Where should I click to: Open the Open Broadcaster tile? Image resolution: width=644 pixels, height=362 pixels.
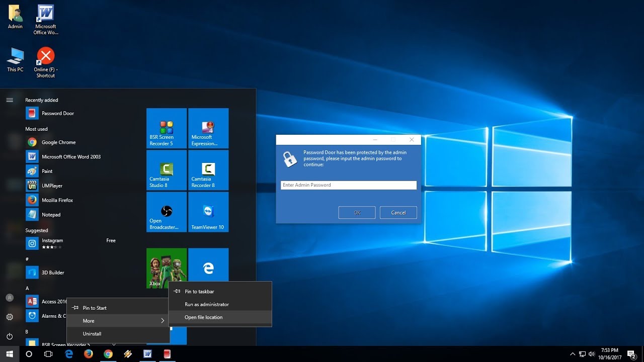pos(167,212)
